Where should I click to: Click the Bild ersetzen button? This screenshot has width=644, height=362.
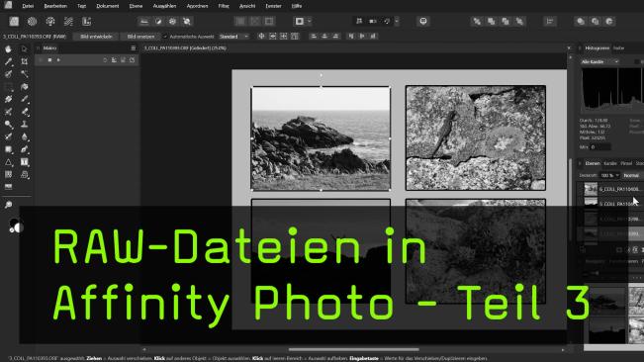coord(140,37)
